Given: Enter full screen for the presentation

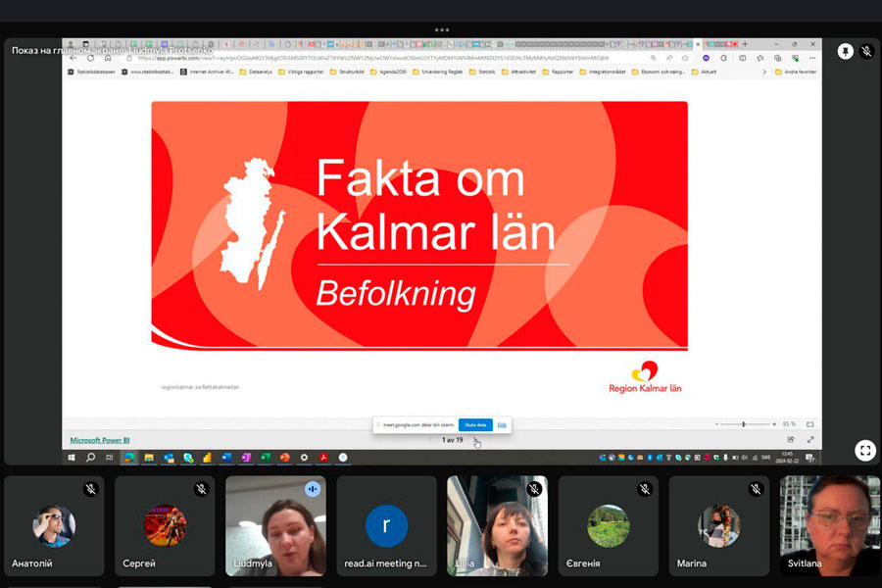Looking at the screenshot, I should coord(865,450).
